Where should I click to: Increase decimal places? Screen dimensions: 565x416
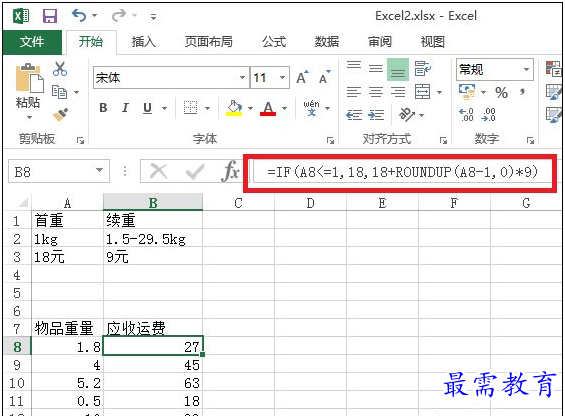pyautogui.click(x=466, y=115)
